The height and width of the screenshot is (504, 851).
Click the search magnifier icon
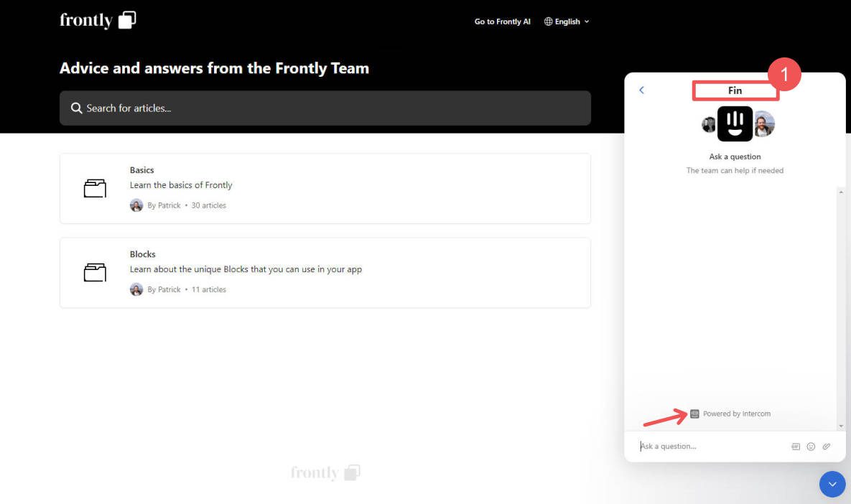point(76,108)
